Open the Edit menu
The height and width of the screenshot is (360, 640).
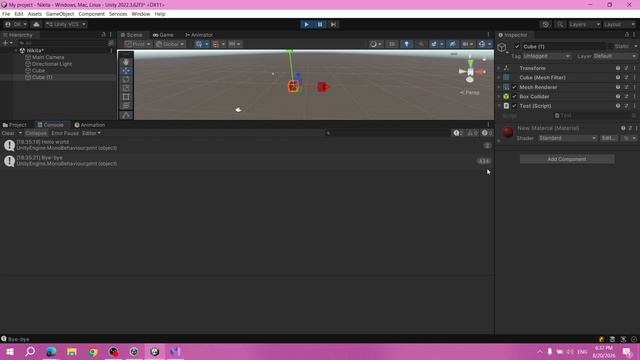tap(19, 14)
